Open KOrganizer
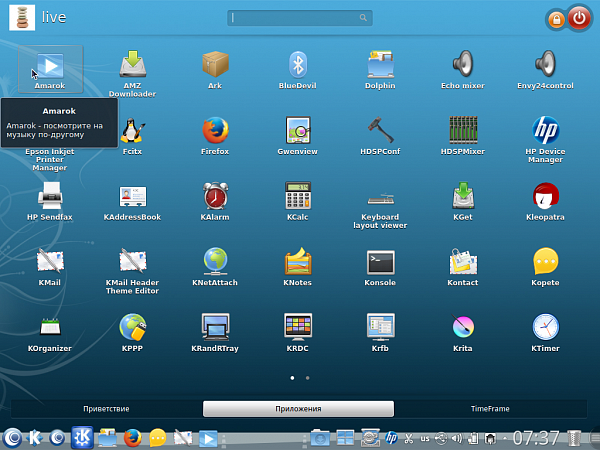600x450 pixels. pyautogui.click(x=50, y=333)
